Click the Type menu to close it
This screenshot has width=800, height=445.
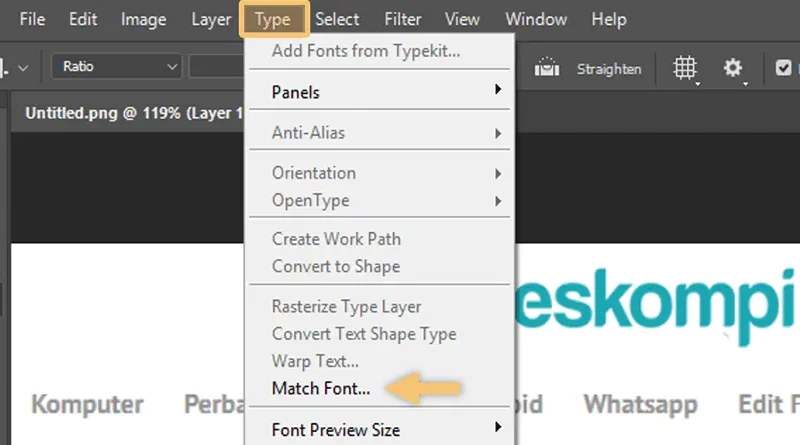coord(273,19)
